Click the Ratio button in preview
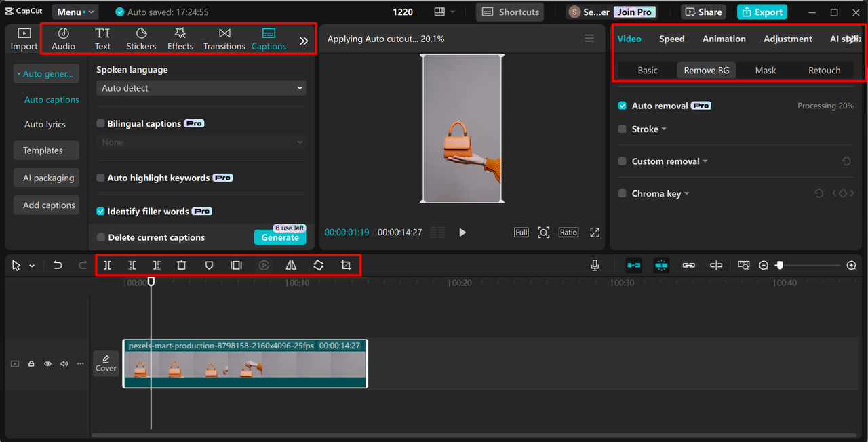This screenshot has width=868, height=442. (568, 233)
